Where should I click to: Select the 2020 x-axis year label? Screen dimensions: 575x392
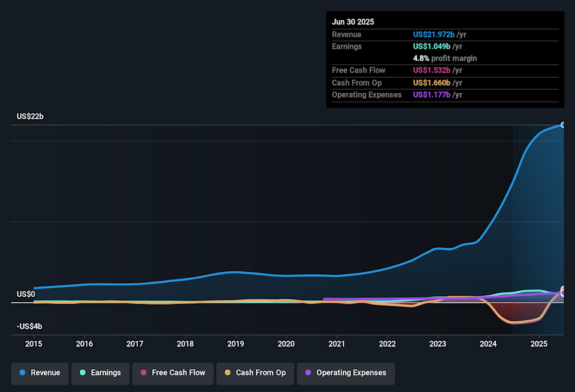coord(286,344)
